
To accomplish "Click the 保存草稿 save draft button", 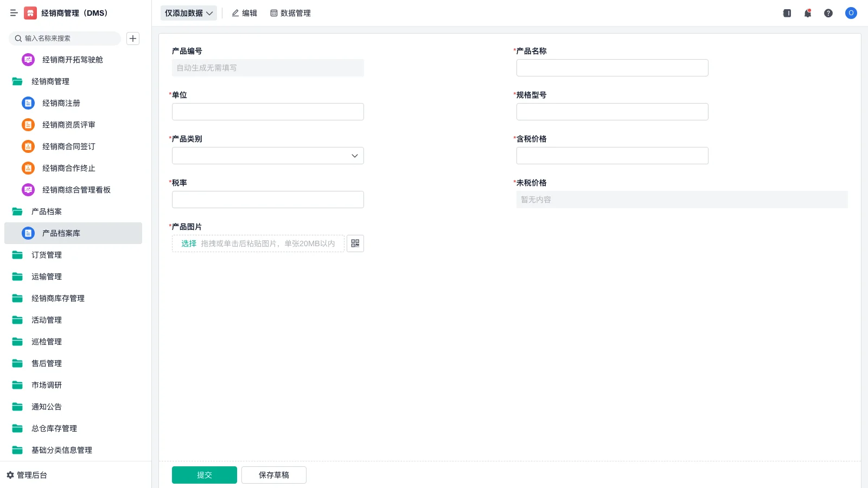I will (x=273, y=474).
